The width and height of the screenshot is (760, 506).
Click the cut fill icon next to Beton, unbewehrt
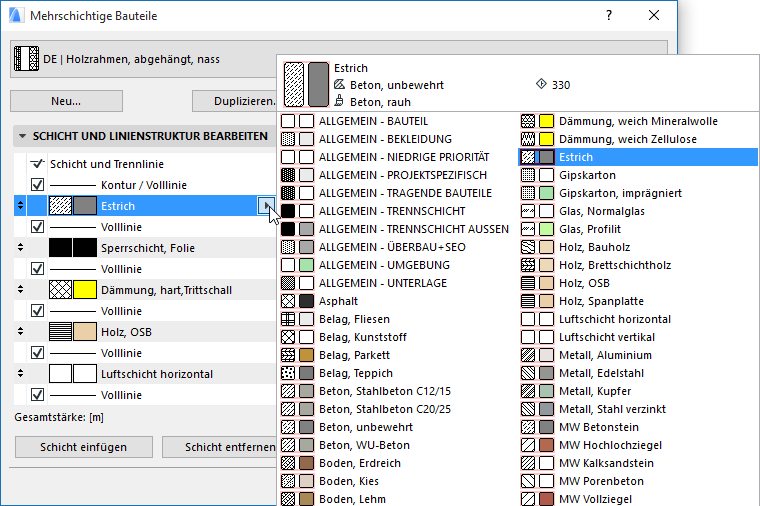coord(339,85)
